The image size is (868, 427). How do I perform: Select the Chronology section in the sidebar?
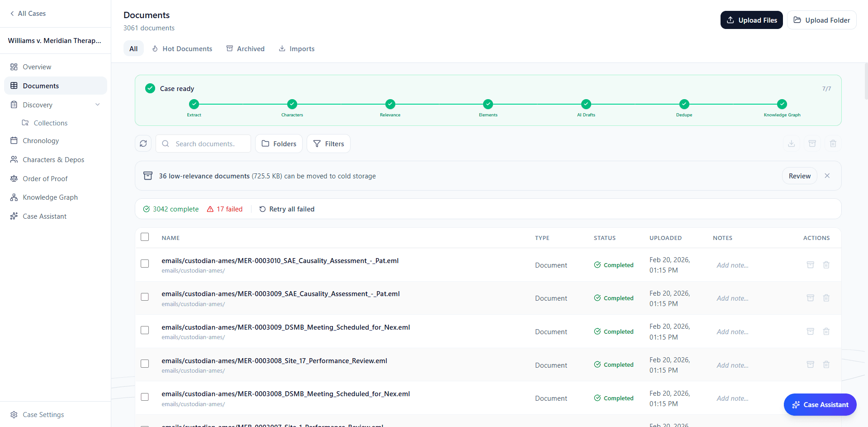[40, 140]
